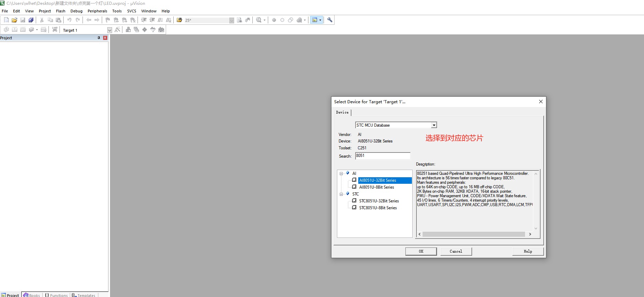Open the Target 1 dropdown

[x=109, y=30]
